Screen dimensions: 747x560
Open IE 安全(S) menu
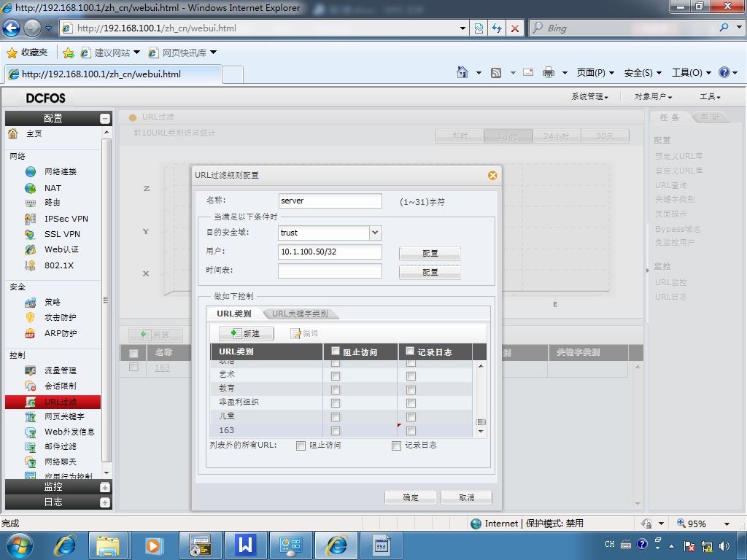point(643,73)
